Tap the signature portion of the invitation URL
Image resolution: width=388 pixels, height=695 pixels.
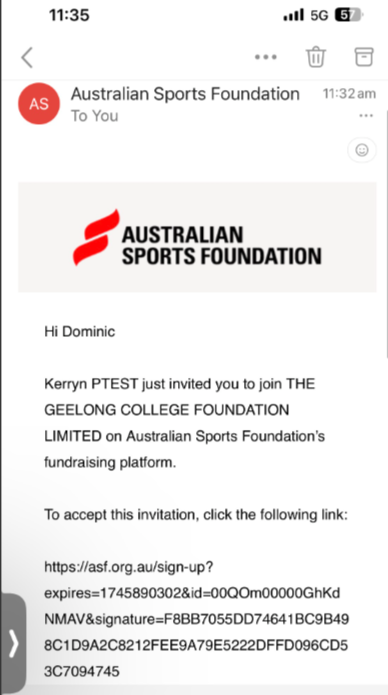196,645
